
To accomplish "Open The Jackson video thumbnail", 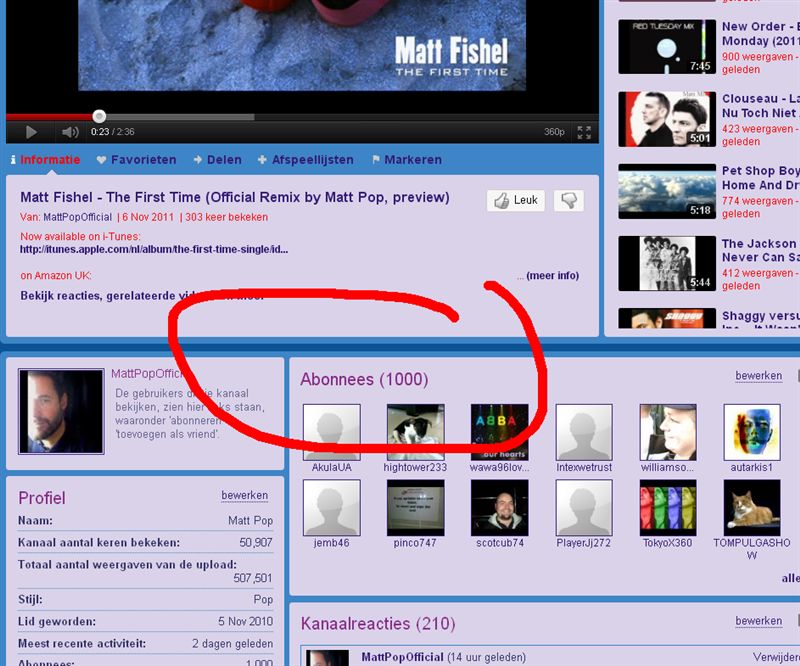I will point(667,264).
